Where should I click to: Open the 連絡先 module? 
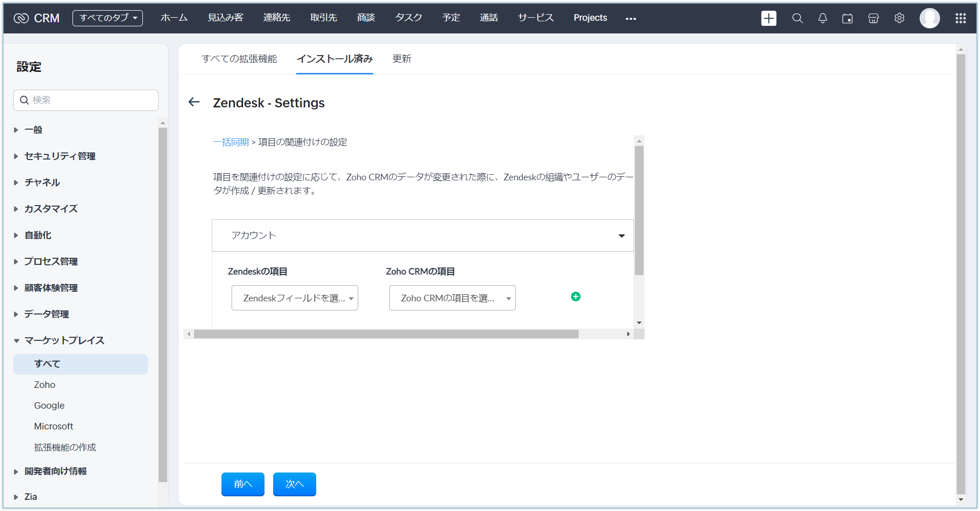click(277, 18)
